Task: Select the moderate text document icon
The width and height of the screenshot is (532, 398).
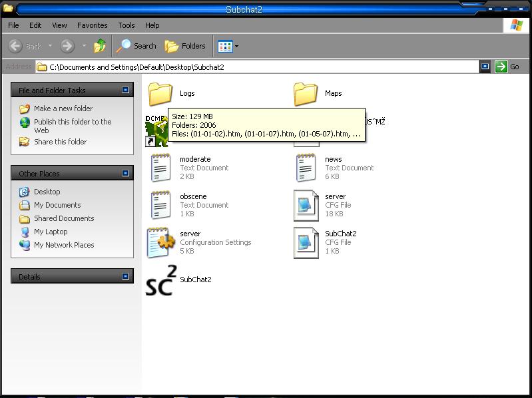Action: [x=160, y=168]
